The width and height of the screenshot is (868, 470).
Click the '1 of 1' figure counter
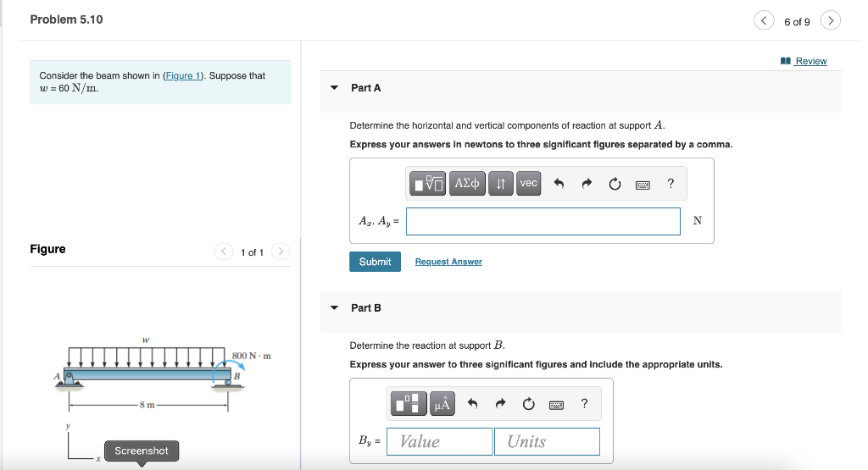[252, 252]
